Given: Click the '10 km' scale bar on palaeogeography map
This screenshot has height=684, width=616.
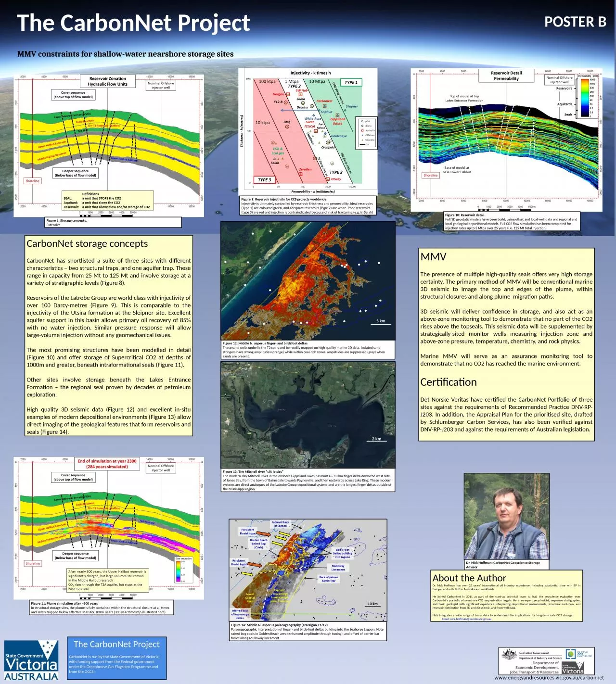Looking at the screenshot, I should (x=372, y=604).
